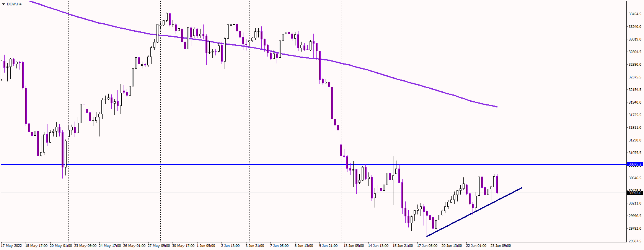The height and width of the screenshot is (250, 644).
Task: Click price label 32154.5 on axis
Action: (x=635, y=89)
